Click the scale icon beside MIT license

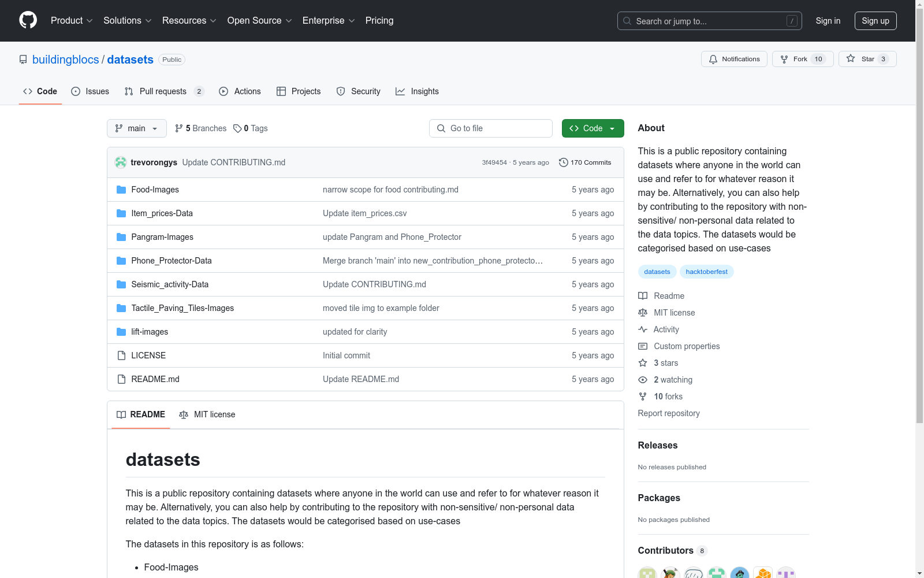click(x=643, y=313)
